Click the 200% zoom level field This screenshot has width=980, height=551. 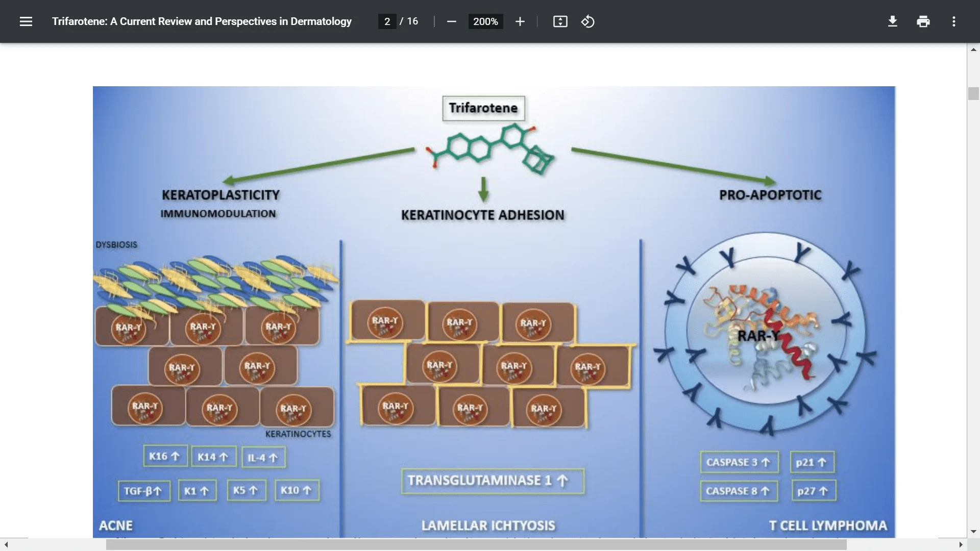coord(485,21)
